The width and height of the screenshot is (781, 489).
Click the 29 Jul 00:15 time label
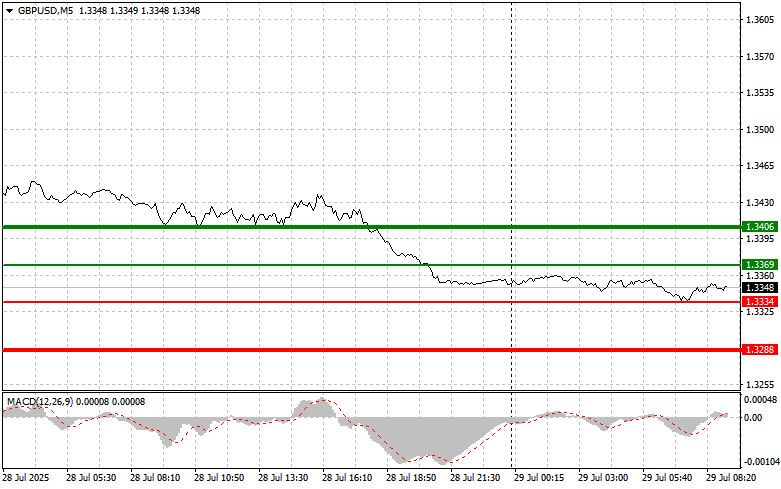[541, 480]
